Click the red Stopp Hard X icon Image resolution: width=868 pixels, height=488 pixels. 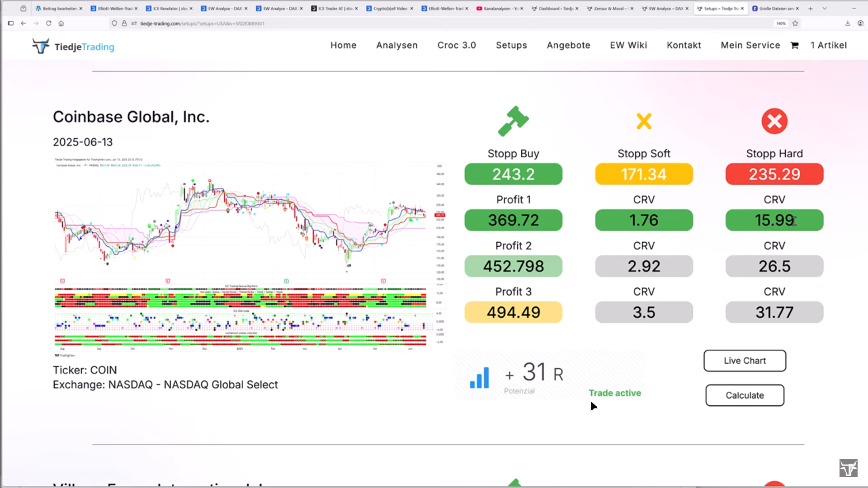coord(774,121)
